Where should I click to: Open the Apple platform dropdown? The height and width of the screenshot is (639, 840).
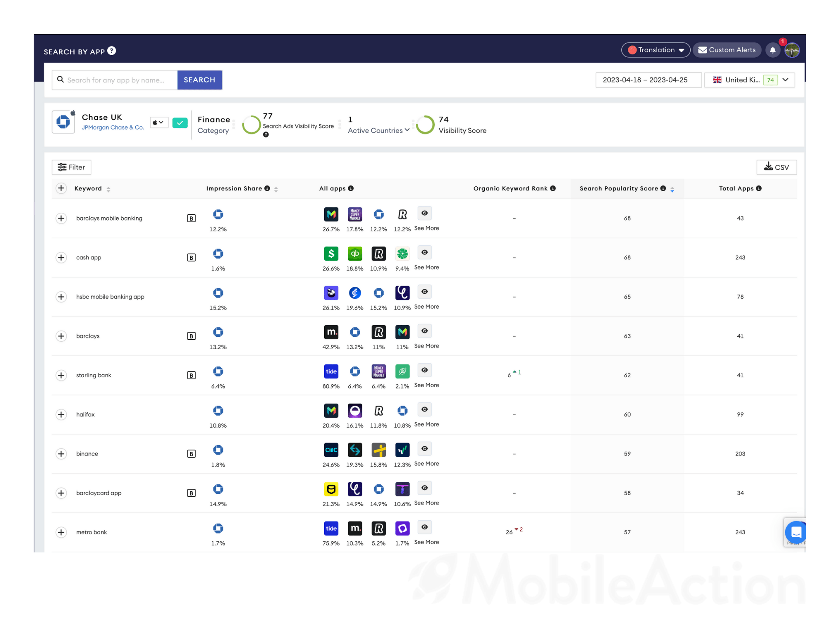(x=158, y=122)
